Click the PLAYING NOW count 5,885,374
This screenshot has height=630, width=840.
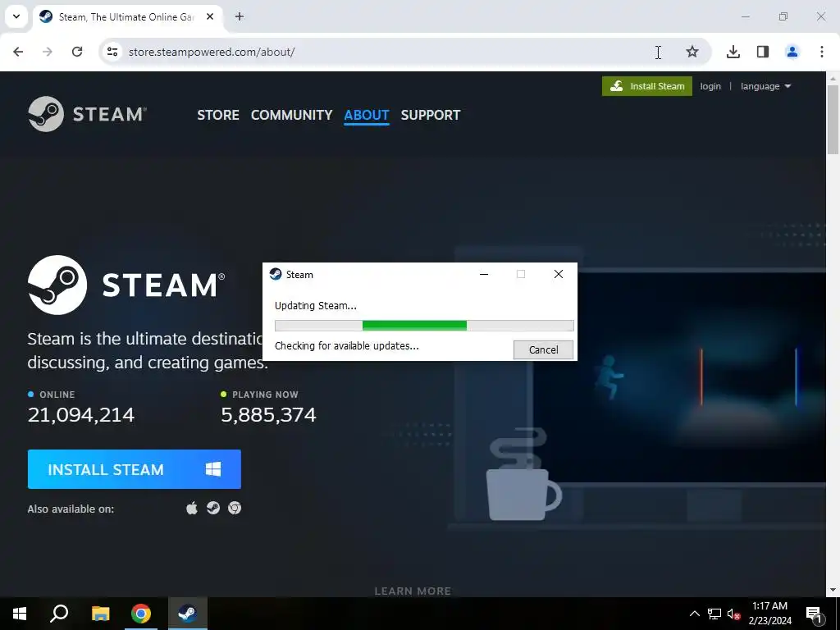click(x=268, y=414)
